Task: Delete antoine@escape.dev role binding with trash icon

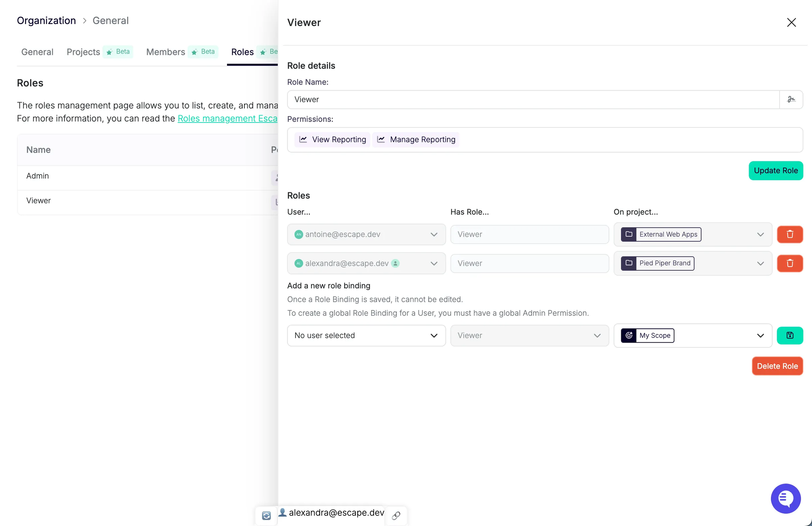Action: click(790, 234)
